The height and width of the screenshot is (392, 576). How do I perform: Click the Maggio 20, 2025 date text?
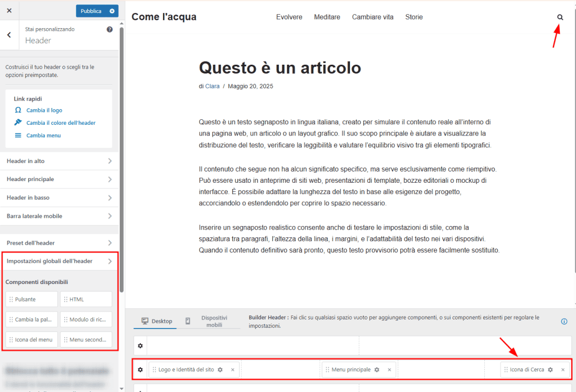pyautogui.click(x=250, y=87)
